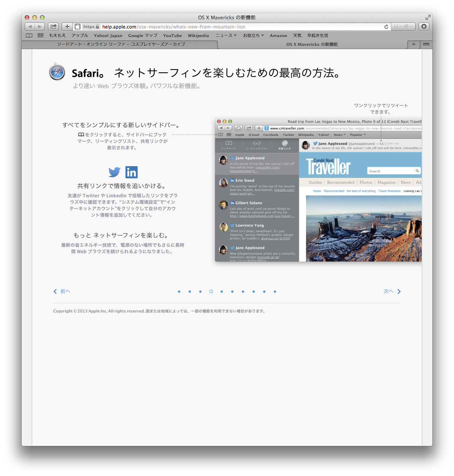Screen dimensions: 454x476
Task: Go to the next page via 次へ
Action: coord(392,292)
